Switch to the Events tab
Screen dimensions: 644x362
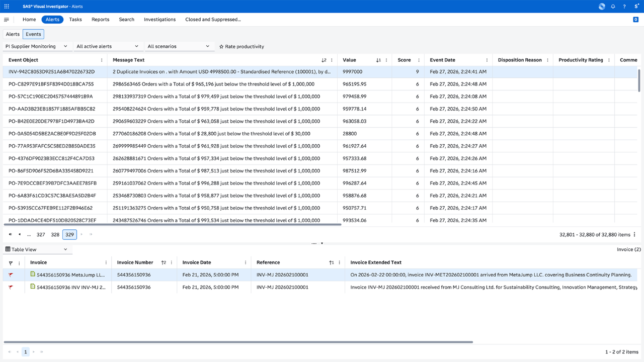33,34
